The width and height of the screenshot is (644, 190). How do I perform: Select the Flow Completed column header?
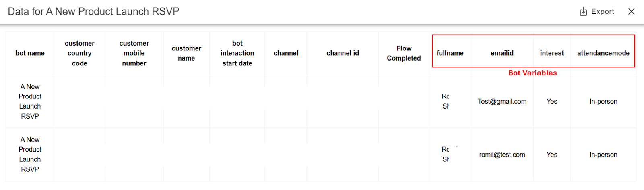pyautogui.click(x=404, y=53)
